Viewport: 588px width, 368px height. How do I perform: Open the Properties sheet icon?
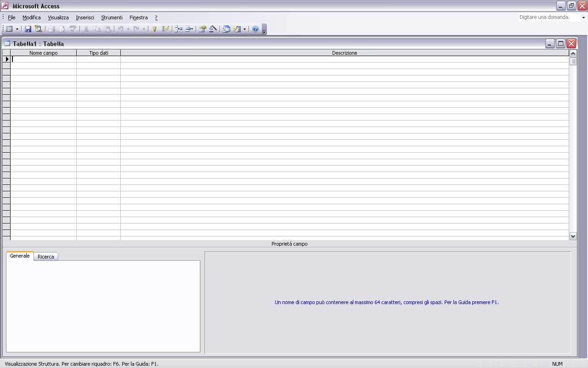pos(202,29)
